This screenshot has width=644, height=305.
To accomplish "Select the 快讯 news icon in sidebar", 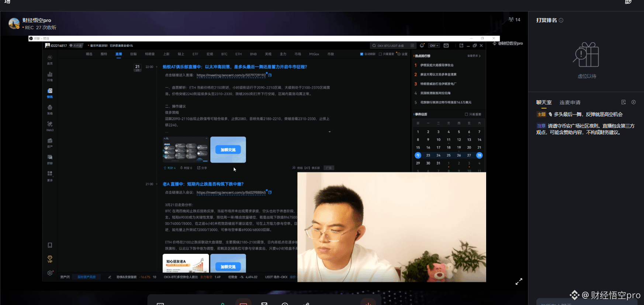I will pos(50,91).
